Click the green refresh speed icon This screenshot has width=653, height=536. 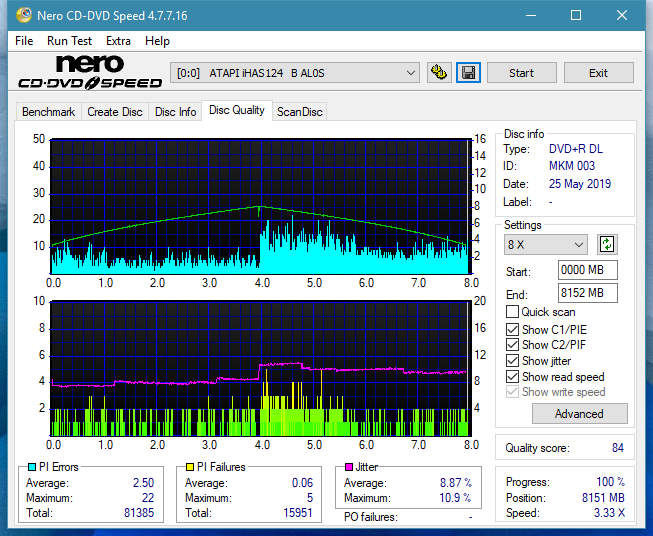pyautogui.click(x=607, y=244)
